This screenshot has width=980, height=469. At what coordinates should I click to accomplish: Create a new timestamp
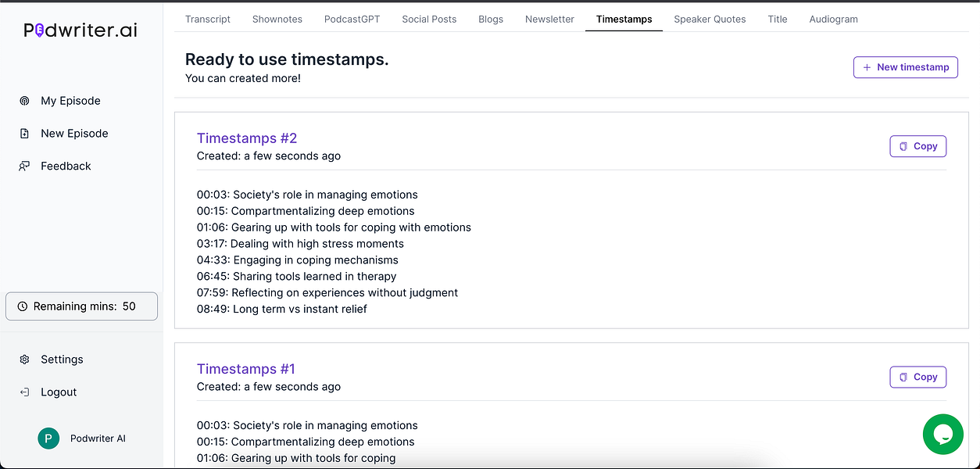905,67
